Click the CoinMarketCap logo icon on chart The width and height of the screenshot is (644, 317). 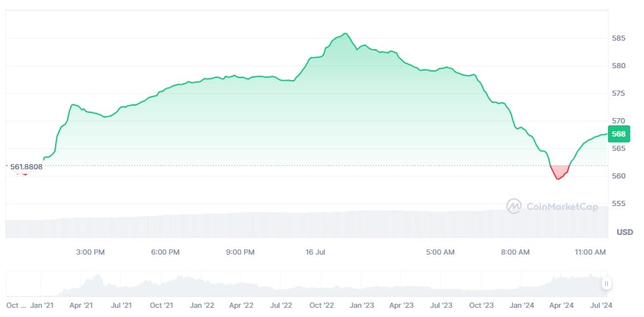(x=514, y=206)
